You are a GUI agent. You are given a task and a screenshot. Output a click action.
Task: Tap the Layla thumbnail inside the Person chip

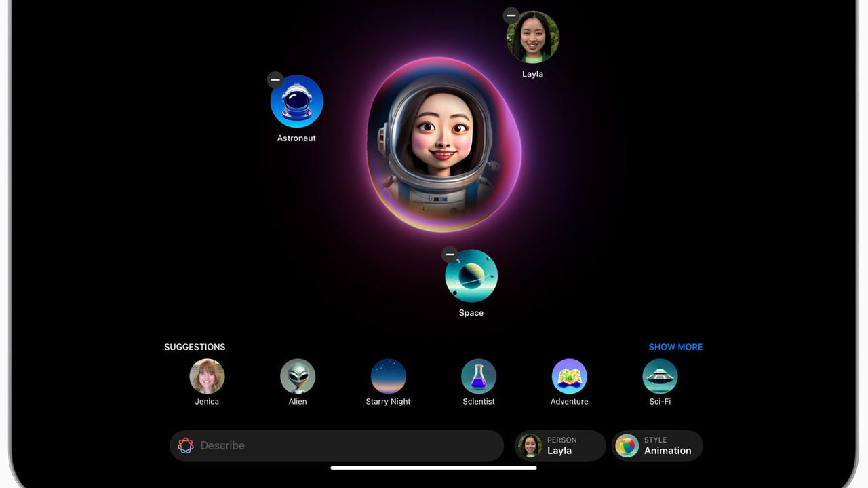[530, 445]
